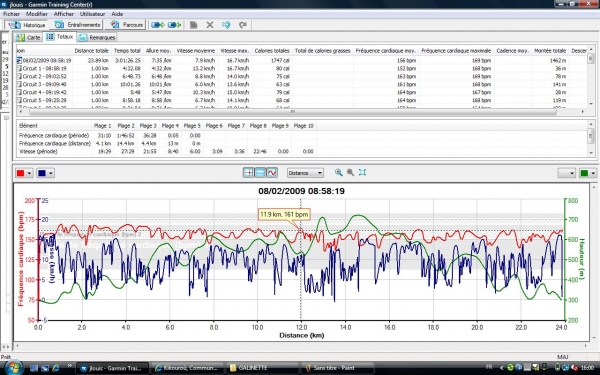Click the Windows Start orb
The height and width of the screenshot is (375, 600).
tap(13, 367)
